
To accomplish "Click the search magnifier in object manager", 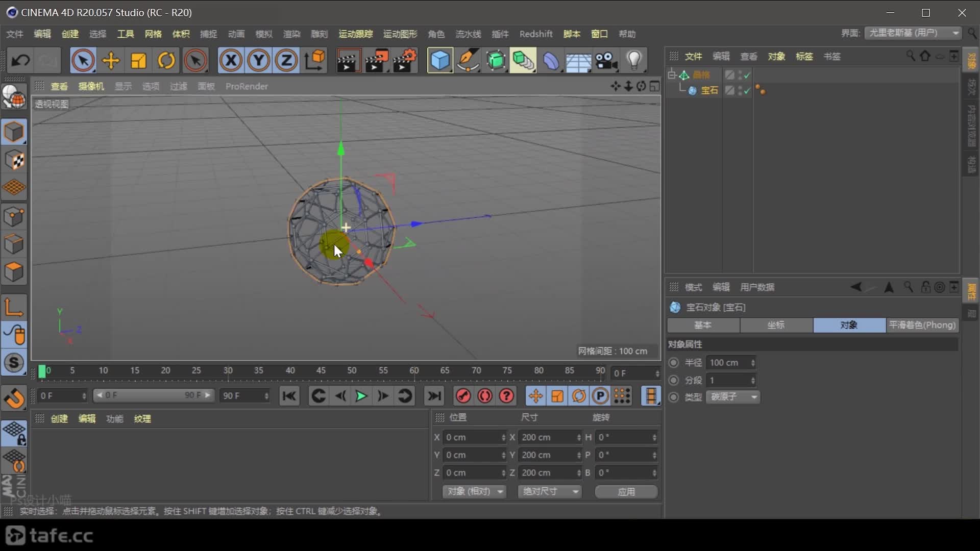I will pos(911,56).
